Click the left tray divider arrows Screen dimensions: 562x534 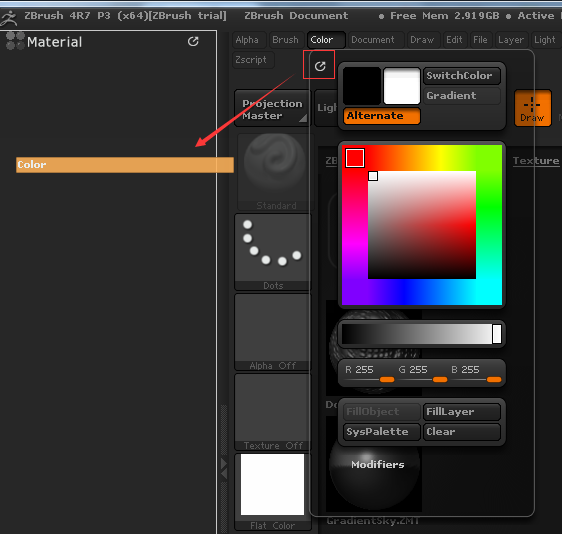224,468
